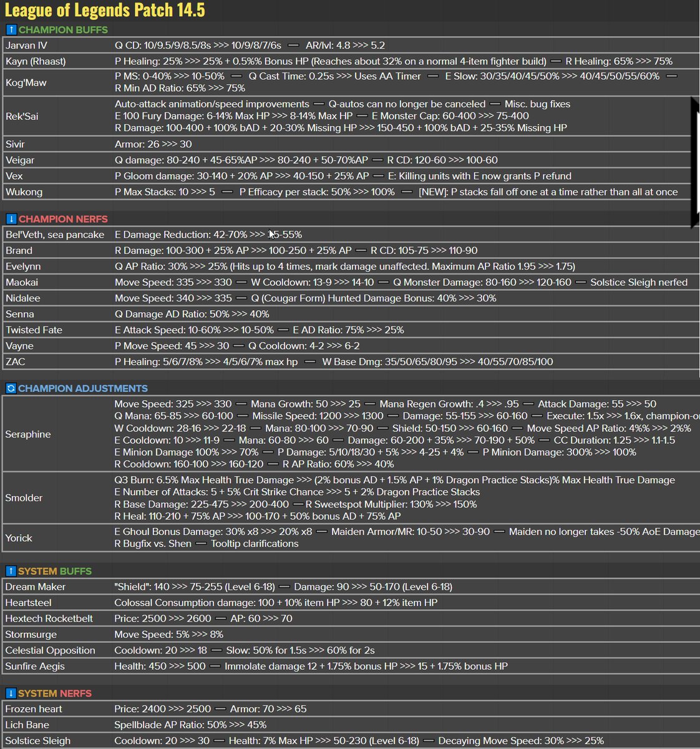The width and height of the screenshot is (700, 749).
Task: Click the up-arrow icon beside Champion Buffs
Action: pos(11,29)
